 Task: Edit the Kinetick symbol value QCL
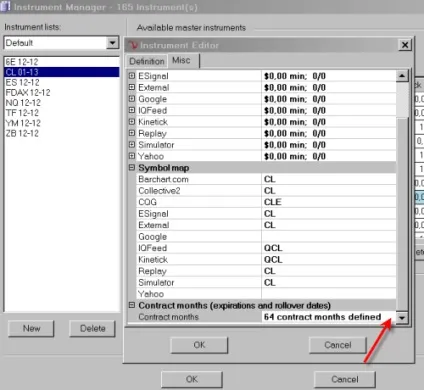pos(329,259)
